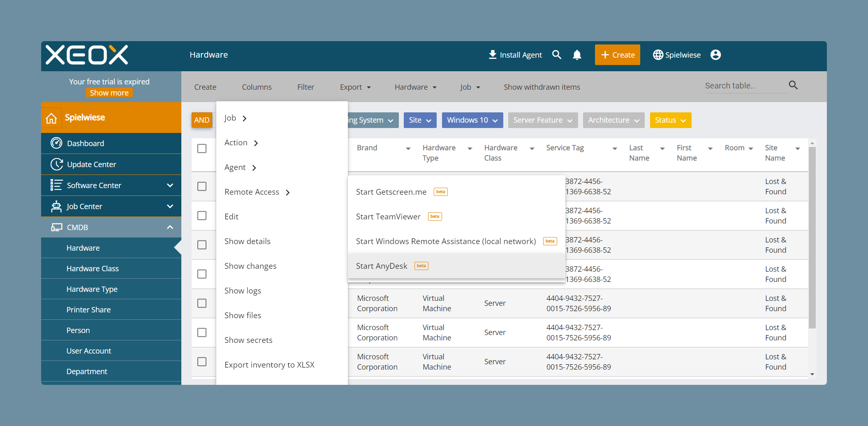The height and width of the screenshot is (426, 868).
Task: Click the XEOX logo
Action: click(87, 55)
